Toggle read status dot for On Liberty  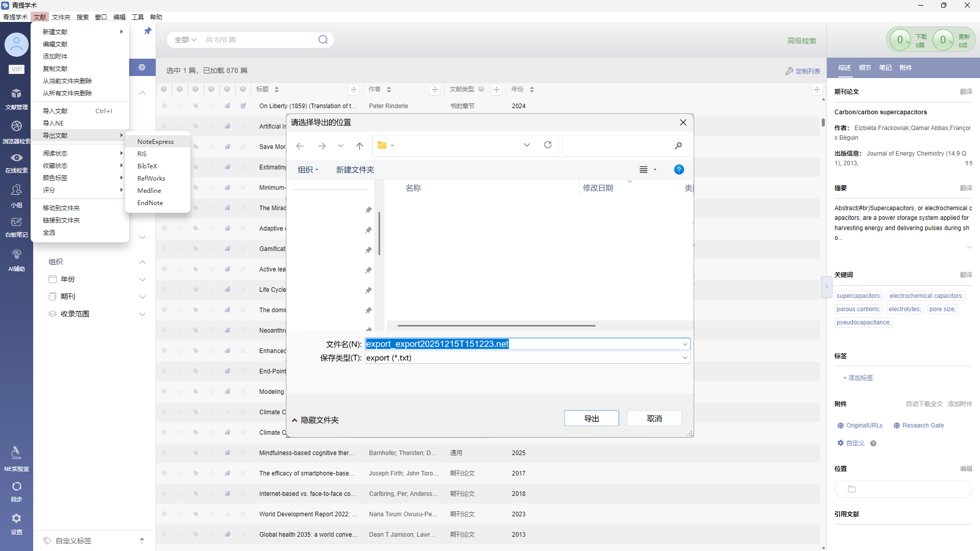pos(164,106)
